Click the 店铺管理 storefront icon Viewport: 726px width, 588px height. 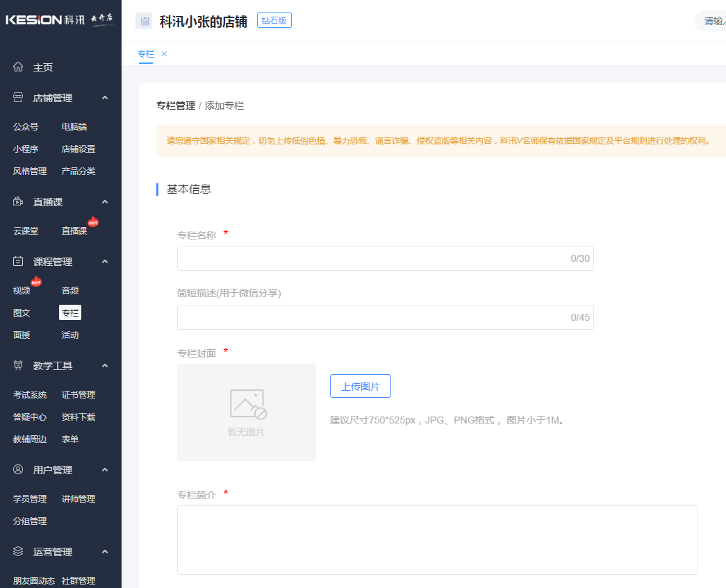(17, 98)
